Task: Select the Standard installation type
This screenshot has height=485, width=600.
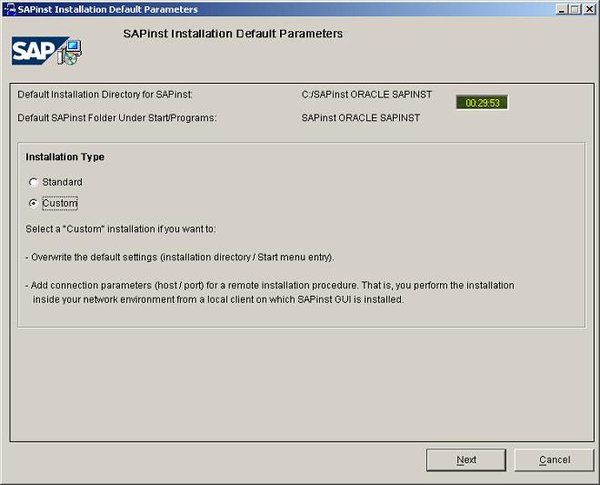Action: point(34,182)
